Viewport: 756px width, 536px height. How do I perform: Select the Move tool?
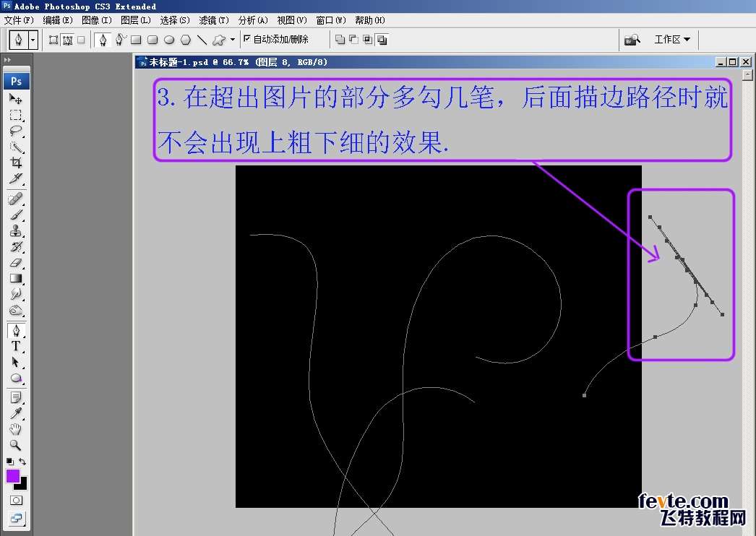(x=16, y=99)
